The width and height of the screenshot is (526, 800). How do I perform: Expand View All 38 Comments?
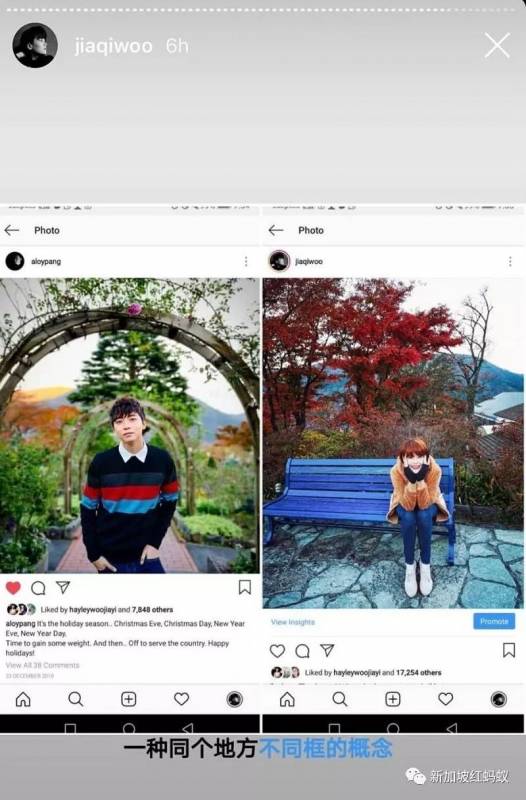42,665
